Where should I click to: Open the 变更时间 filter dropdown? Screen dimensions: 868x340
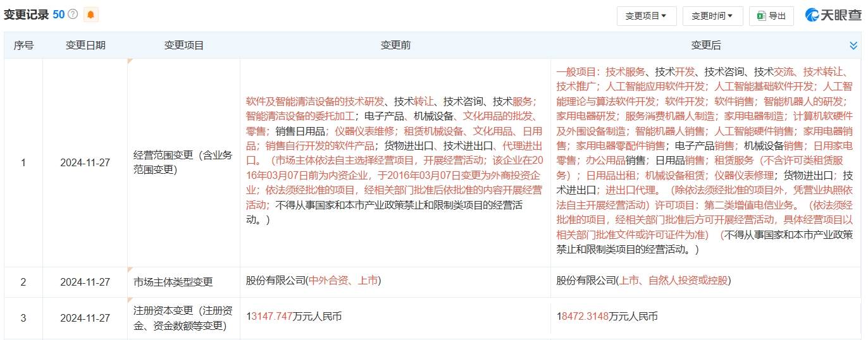(x=712, y=16)
